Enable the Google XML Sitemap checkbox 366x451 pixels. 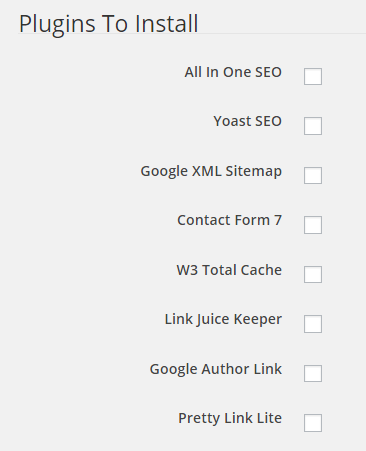[313, 175]
